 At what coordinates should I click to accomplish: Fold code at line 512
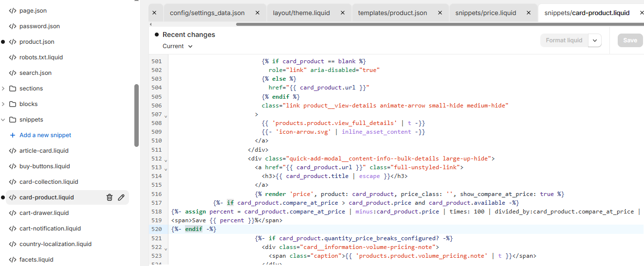(166, 160)
